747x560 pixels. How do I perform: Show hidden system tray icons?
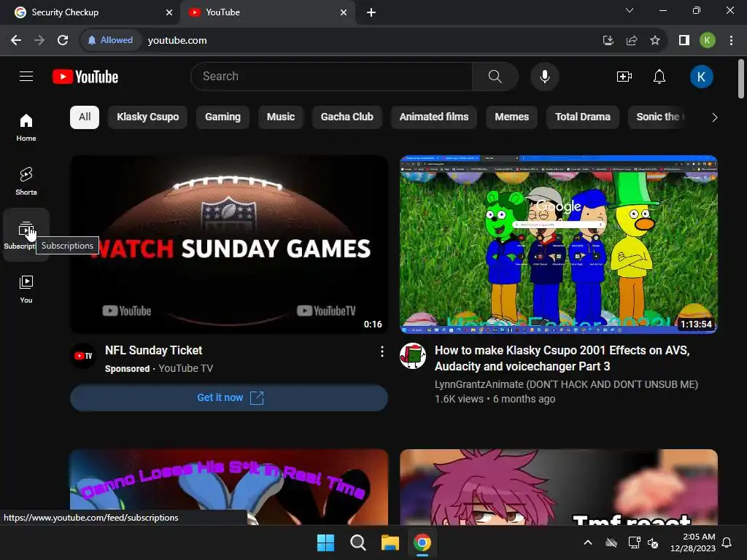(588, 542)
